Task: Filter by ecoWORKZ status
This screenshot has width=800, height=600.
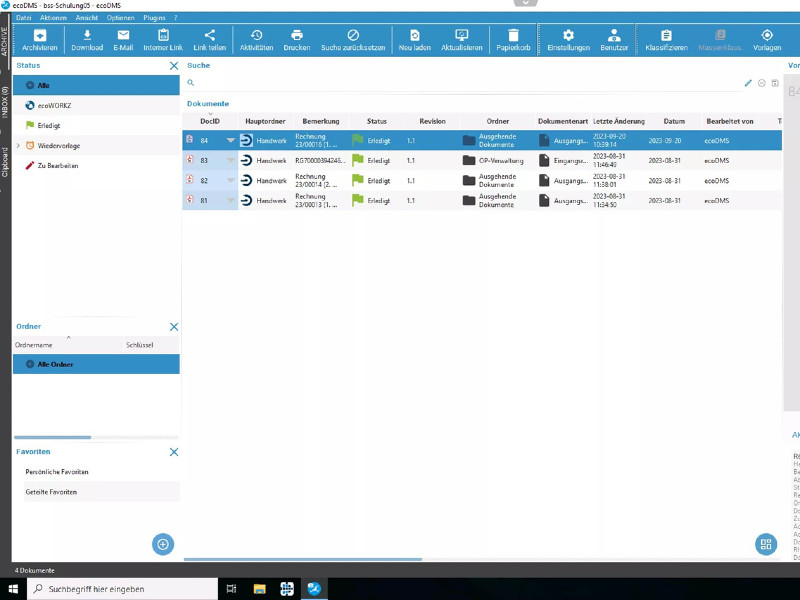Action: click(96, 106)
